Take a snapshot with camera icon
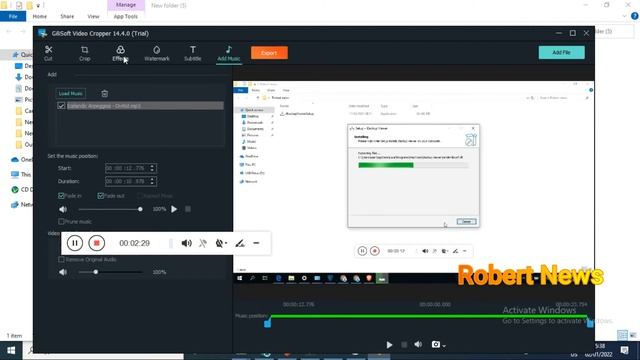The width and height of the screenshot is (640, 360). 436,344
